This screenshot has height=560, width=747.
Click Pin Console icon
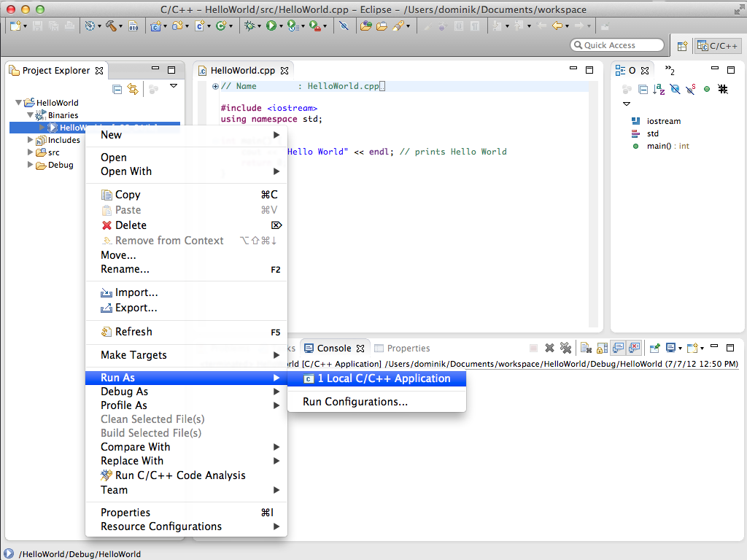tap(654, 348)
